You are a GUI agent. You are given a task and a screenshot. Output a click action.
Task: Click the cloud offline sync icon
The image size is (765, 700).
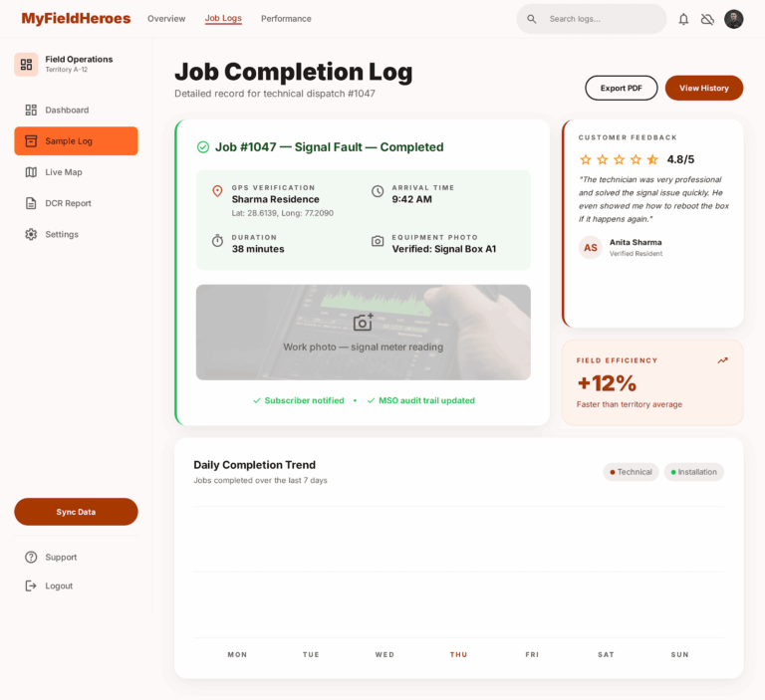tap(707, 19)
